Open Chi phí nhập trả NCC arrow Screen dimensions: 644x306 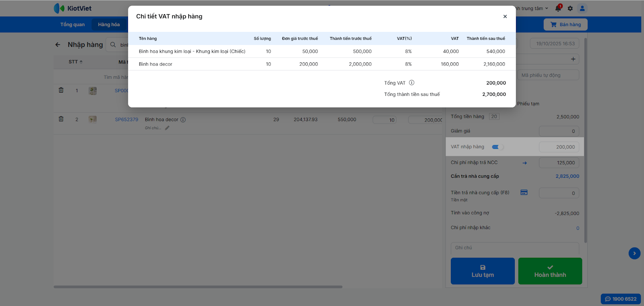tap(524, 163)
